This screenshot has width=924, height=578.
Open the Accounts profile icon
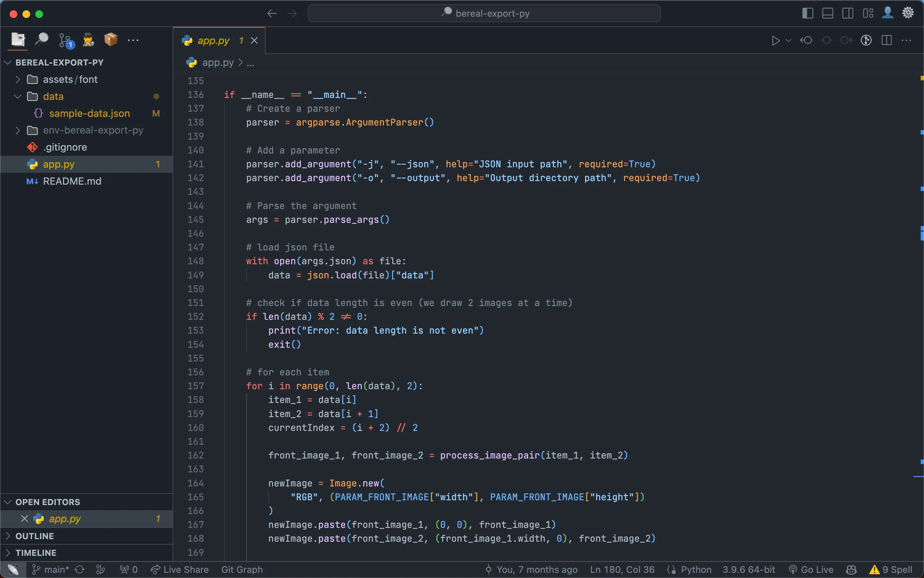click(888, 13)
